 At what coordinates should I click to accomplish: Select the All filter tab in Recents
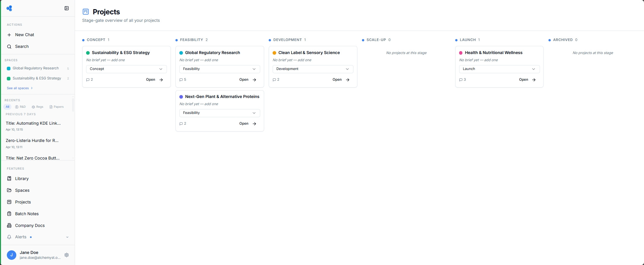(7, 107)
